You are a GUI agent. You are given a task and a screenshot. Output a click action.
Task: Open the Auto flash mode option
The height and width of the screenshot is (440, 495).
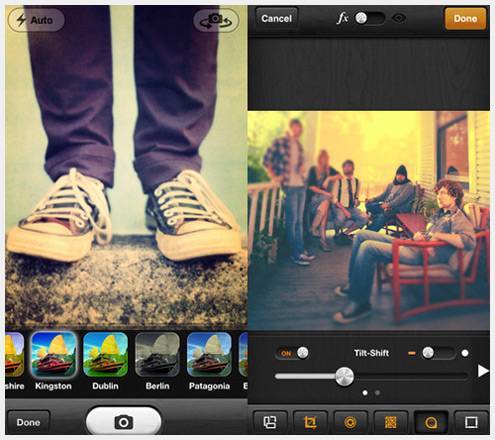36,20
